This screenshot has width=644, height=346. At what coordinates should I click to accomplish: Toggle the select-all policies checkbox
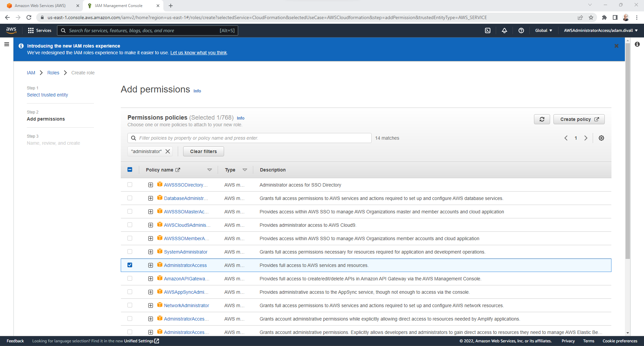(x=130, y=169)
